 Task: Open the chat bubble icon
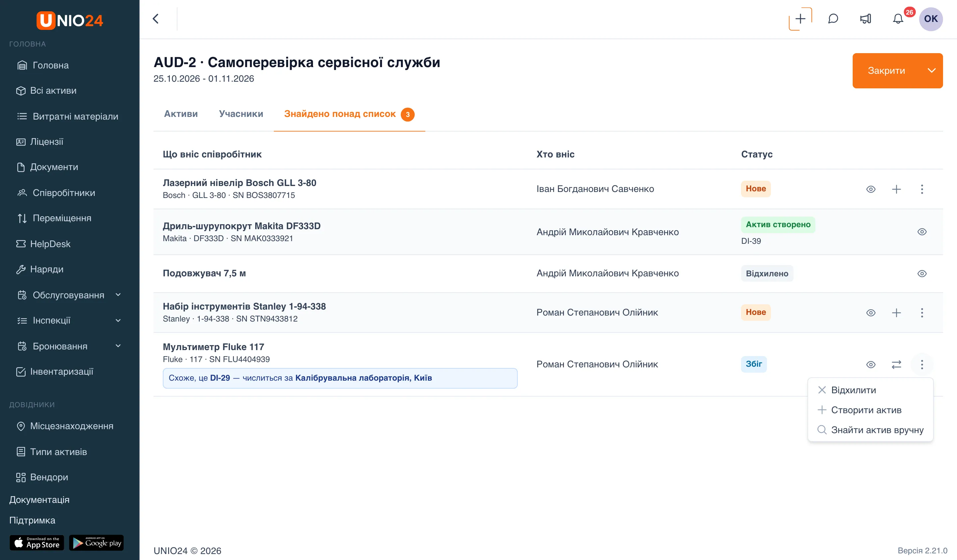[833, 19]
